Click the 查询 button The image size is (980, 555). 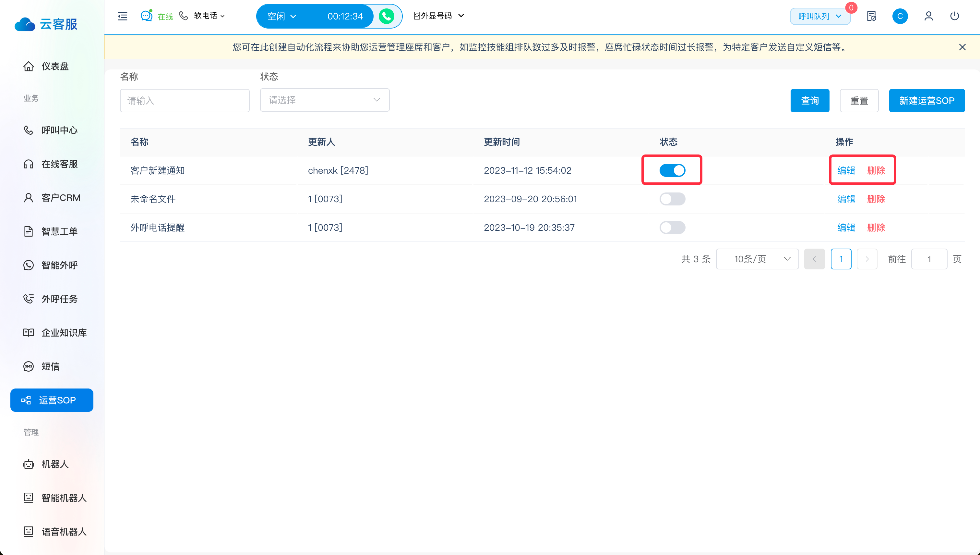click(x=809, y=101)
